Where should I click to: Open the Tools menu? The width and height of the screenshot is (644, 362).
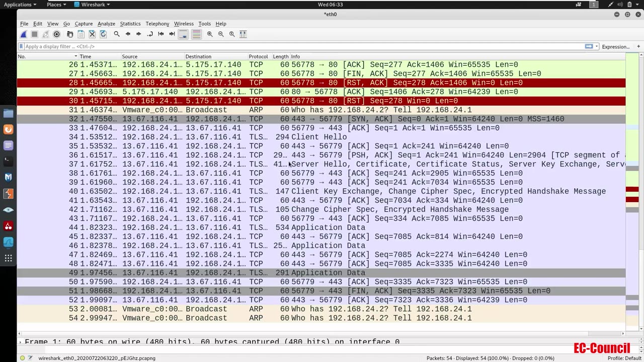(x=204, y=24)
